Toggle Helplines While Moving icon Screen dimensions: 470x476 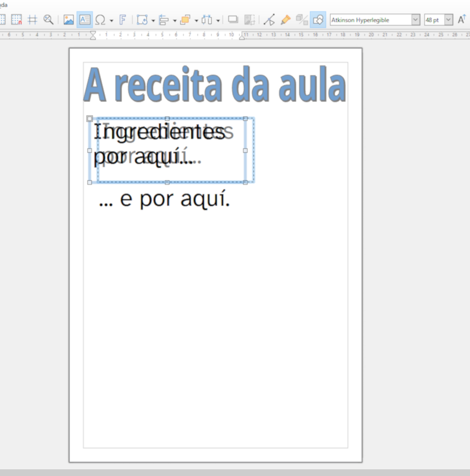coord(32,20)
